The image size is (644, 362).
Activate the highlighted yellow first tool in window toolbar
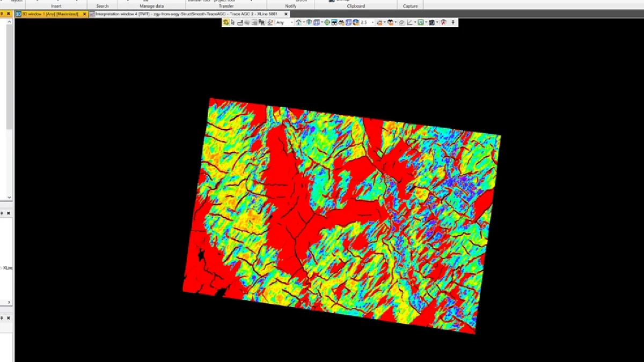pyautogui.click(x=226, y=23)
